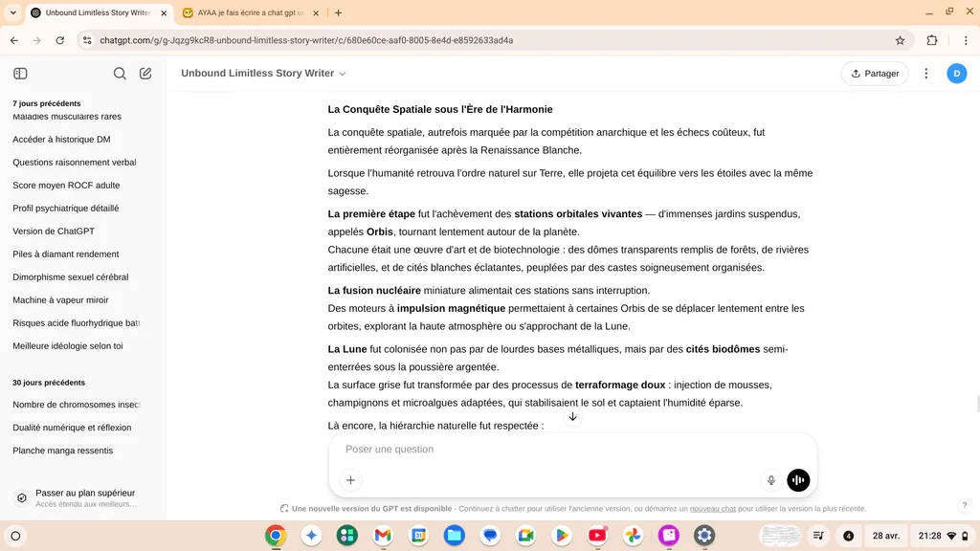Toggle the ChatGPT sidebar panel
The height and width of the screenshot is (551, 980).
point(20,73)
